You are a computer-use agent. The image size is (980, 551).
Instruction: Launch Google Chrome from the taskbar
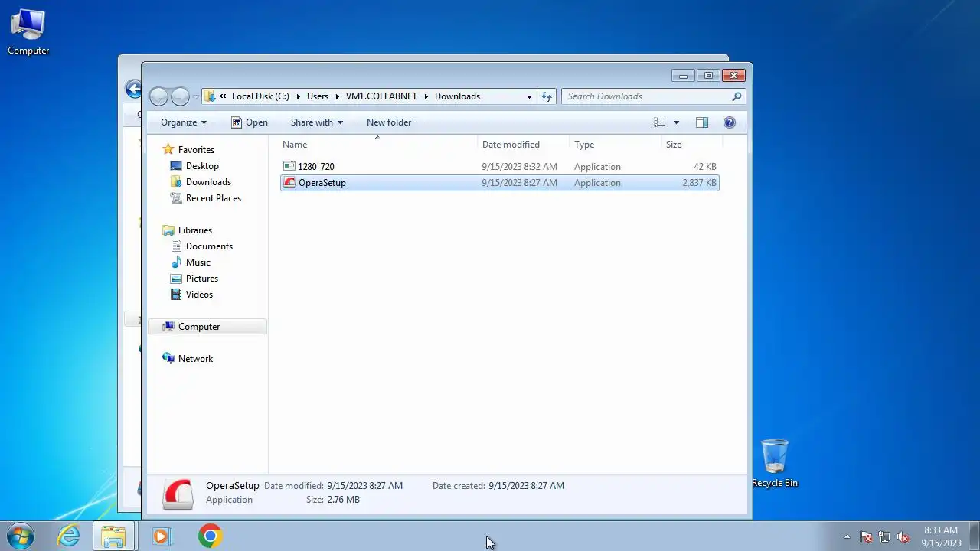[x=210, y=536]
